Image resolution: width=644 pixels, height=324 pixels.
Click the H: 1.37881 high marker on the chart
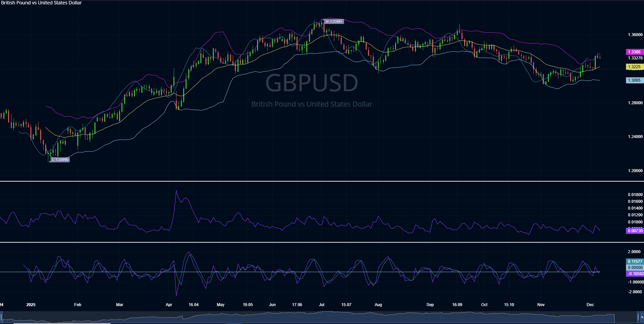(334, 21)
